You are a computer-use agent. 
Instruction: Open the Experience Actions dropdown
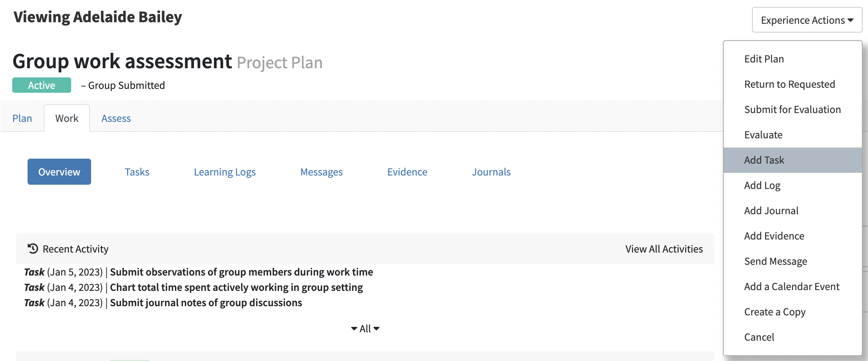click(807, 20)
